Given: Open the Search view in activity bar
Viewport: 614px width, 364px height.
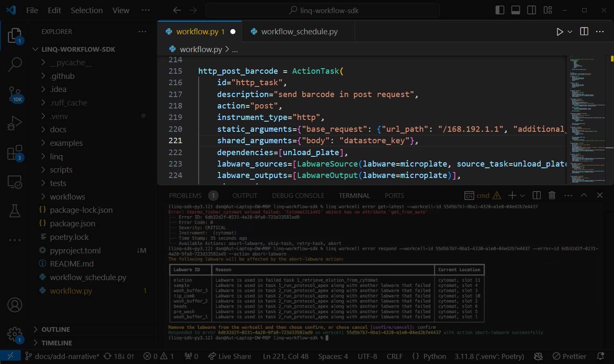Looking at the screenshot, I should pos(15,64).
